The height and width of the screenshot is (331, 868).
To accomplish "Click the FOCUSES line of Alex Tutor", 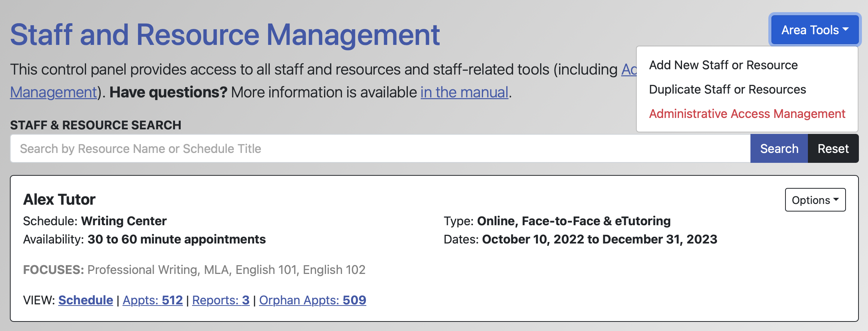I will pos(194,270).
